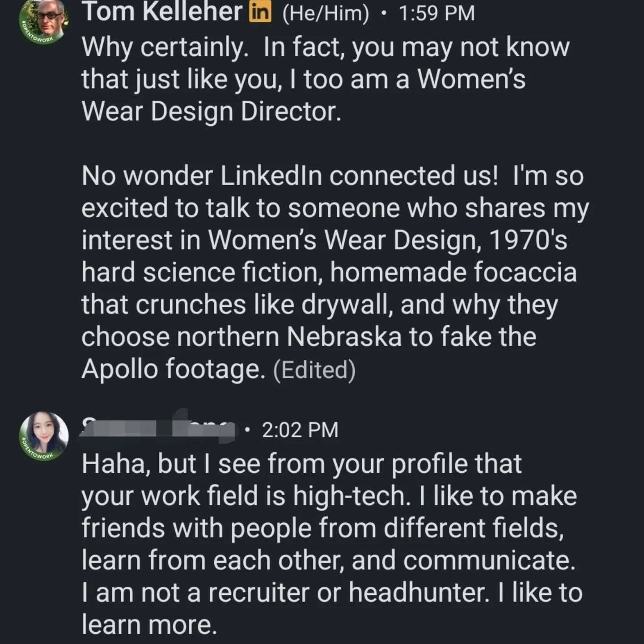Tap the 'that crunches like drywall' line
Screen dimensions: 644x644
tap(320, 305)
